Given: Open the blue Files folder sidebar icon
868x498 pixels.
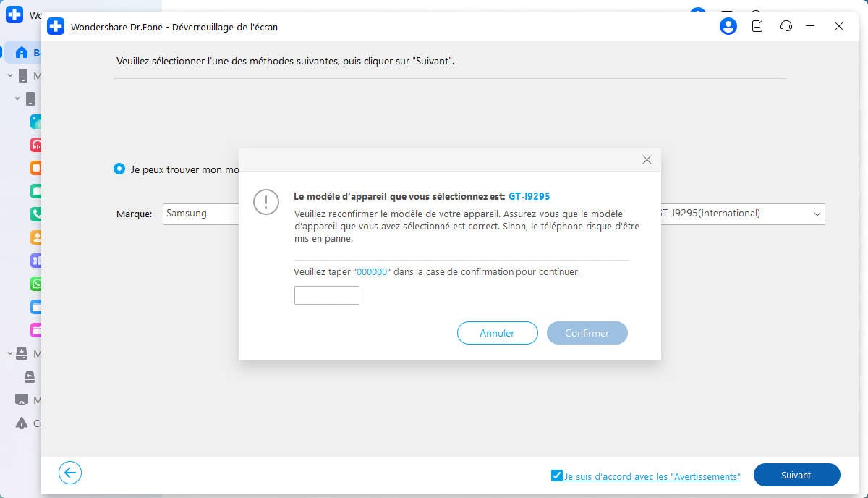Looking at the screenshot, I should point(35,306).
